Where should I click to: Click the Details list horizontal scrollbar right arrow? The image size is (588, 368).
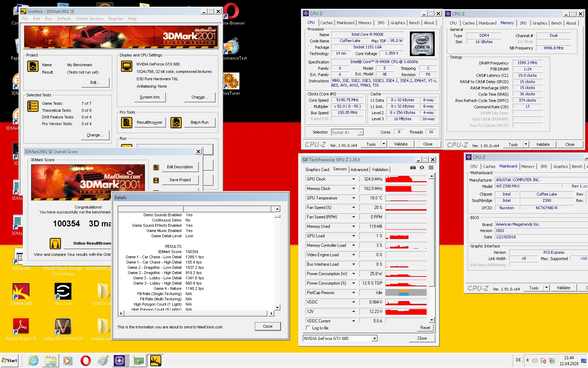coord(271,313)
